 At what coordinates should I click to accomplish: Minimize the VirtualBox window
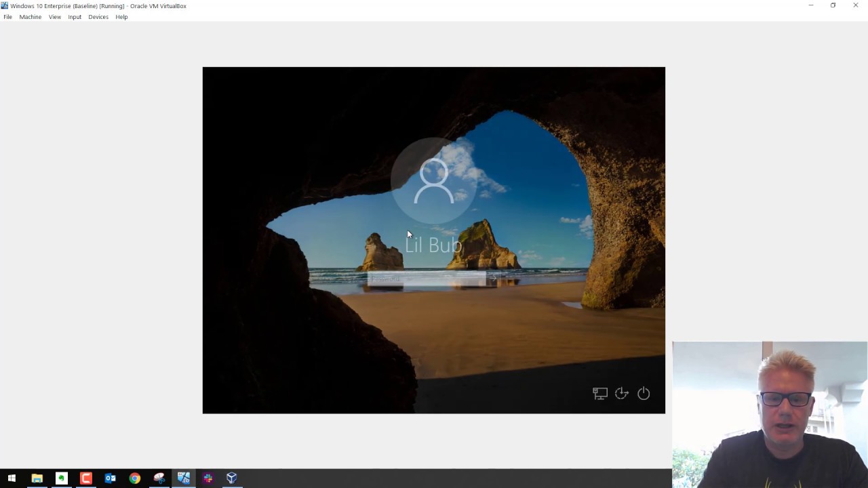tap(810, 5)
